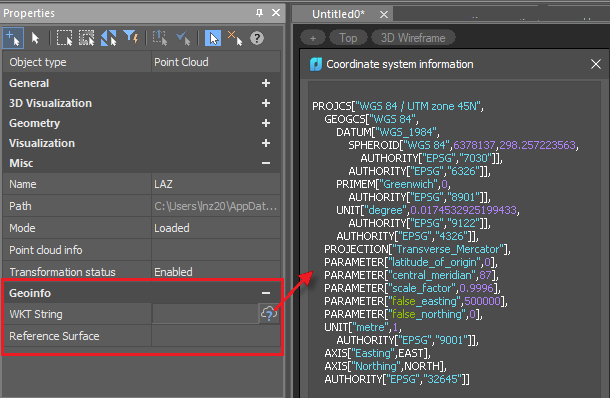The width and height of the screenshot is (610, 398).
Task: Click the WKT String cloud info icon
Action: coord(269,314)
